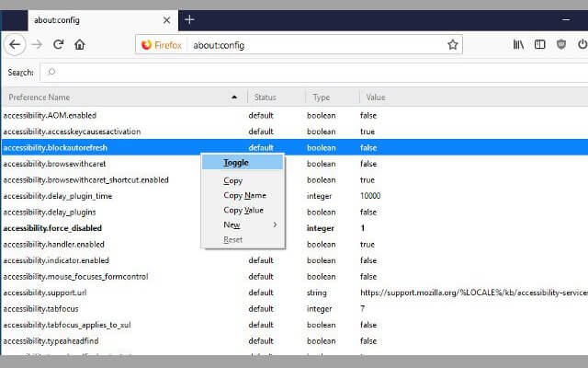Expand the New submenu arrow
Screen dimensions: 588x368
pos(275,224)
